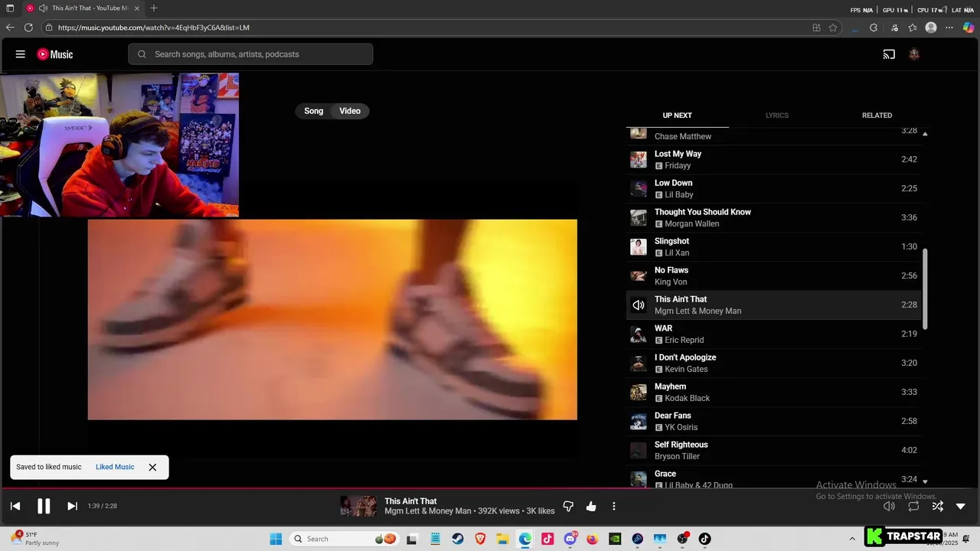
Task: Click the YouTube Music logo
Action: tap(55, 54)
